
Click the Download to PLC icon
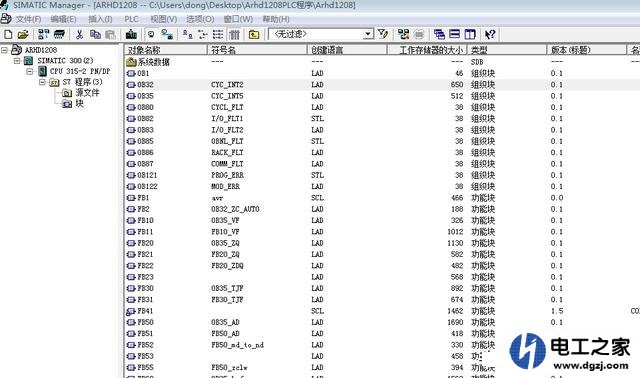click(x=131, y=35)
